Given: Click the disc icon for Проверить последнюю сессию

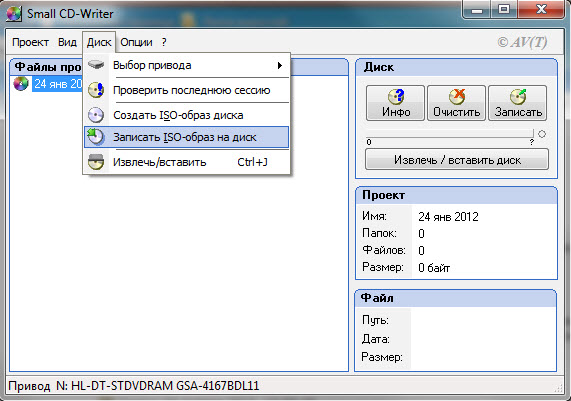Looking at the screenshot, I should click(96, 90).
